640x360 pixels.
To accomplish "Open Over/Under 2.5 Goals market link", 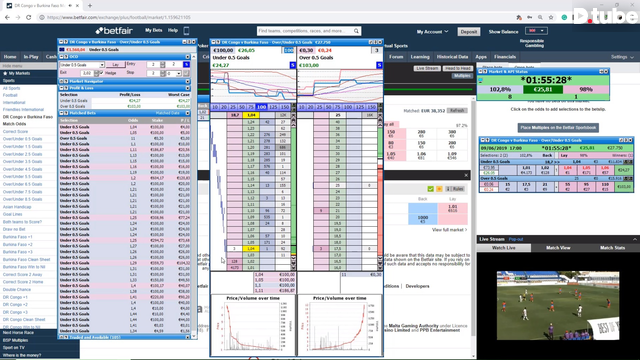I will [x=22, y=154].
